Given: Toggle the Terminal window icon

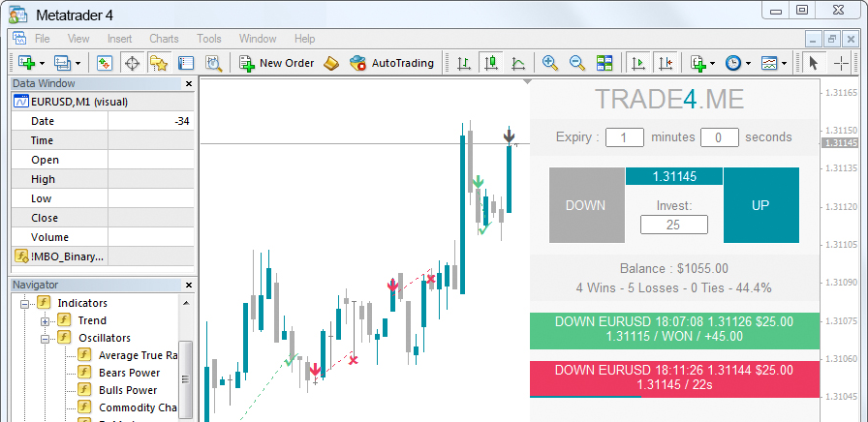Looking at the screenshot, I should (186, 63).
